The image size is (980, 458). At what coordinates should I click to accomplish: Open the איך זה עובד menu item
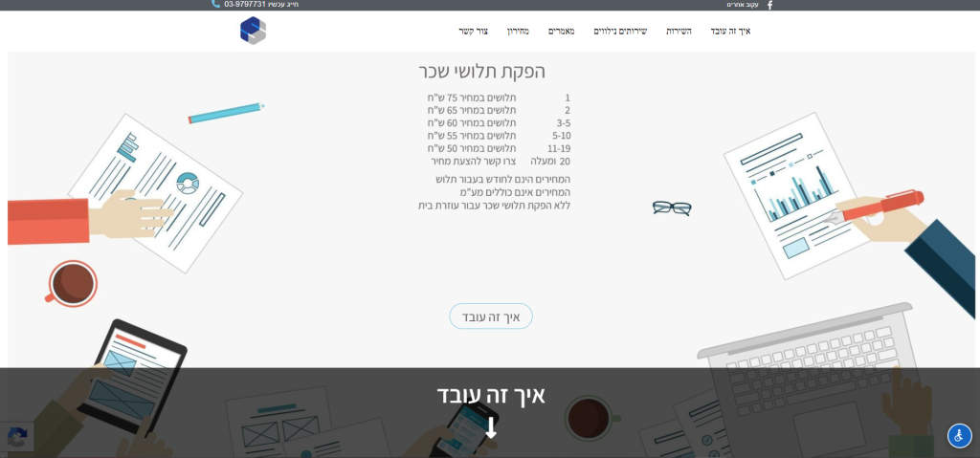730,32
